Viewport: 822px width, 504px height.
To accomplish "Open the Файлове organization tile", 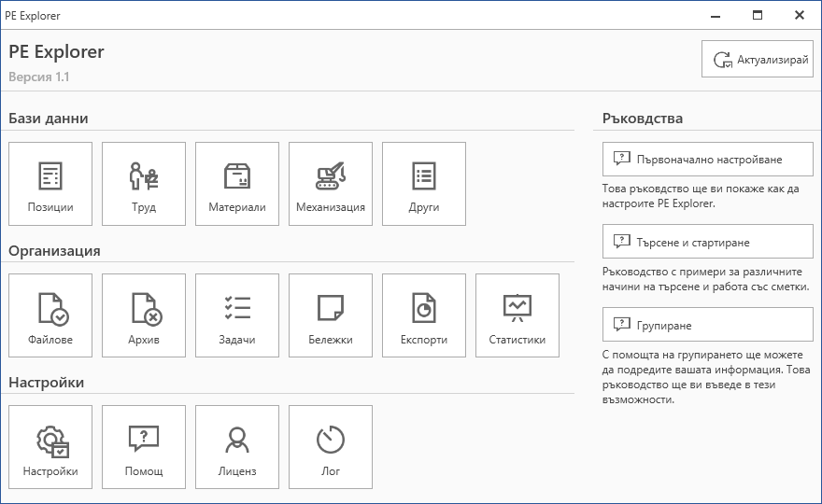I will tap(50, 315).
